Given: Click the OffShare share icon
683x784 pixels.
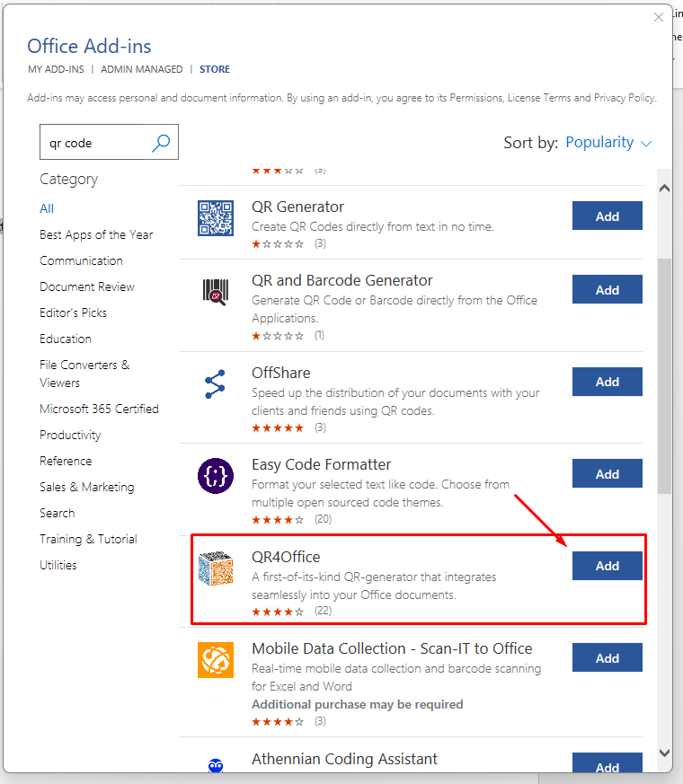Looking at the screenshot, I should point(215,384).
